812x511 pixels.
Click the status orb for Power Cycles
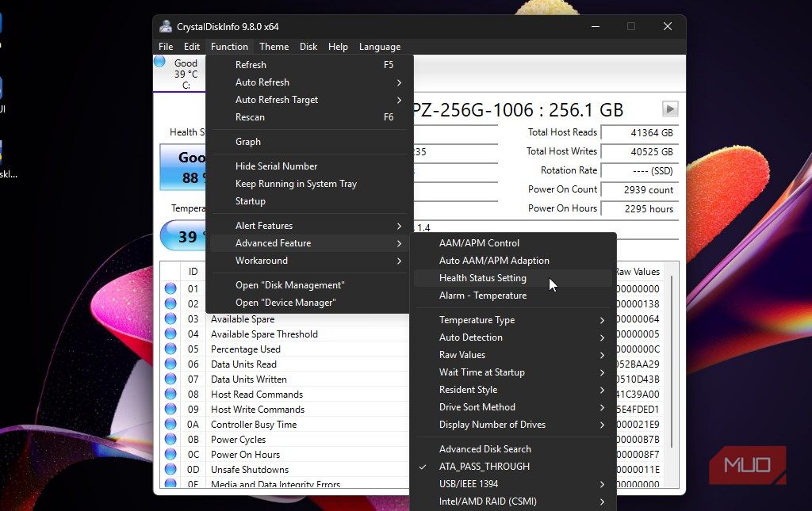click(170, 439)
